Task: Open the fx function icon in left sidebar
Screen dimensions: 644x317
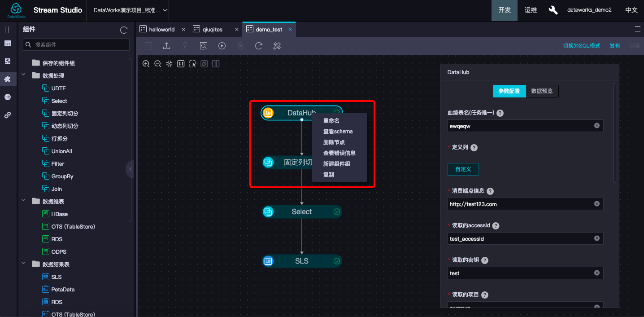Action: pyautogui.click(x=7, y=61)
